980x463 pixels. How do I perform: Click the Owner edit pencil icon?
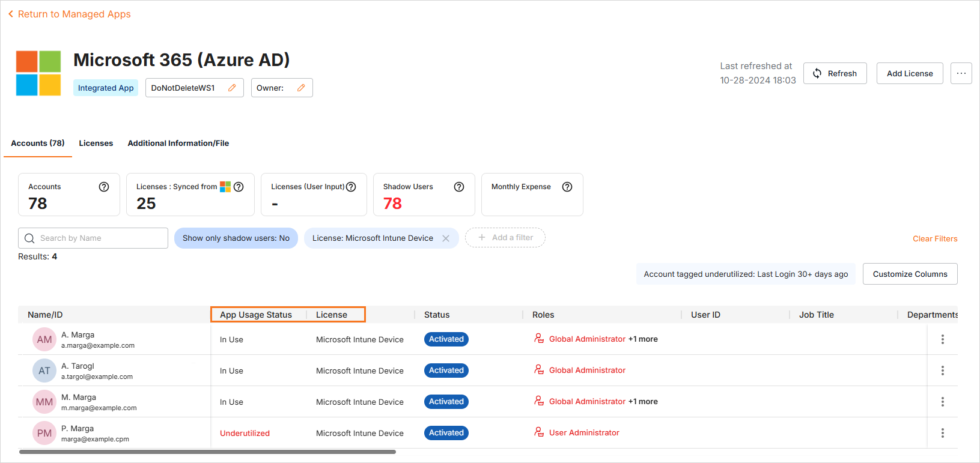tap(301, 88)
